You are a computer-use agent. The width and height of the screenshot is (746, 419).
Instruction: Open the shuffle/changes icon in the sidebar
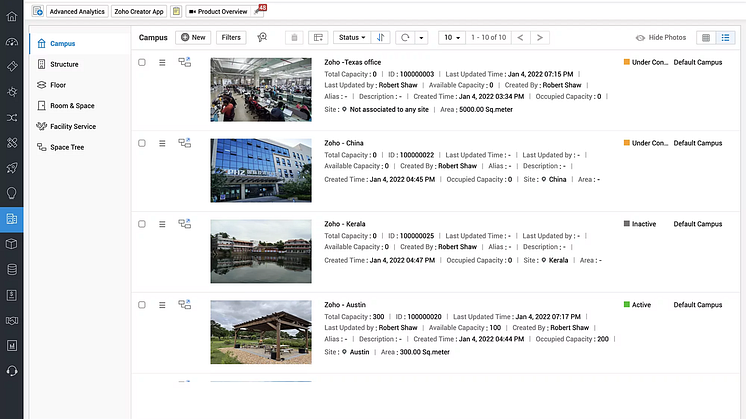(11, 117)
